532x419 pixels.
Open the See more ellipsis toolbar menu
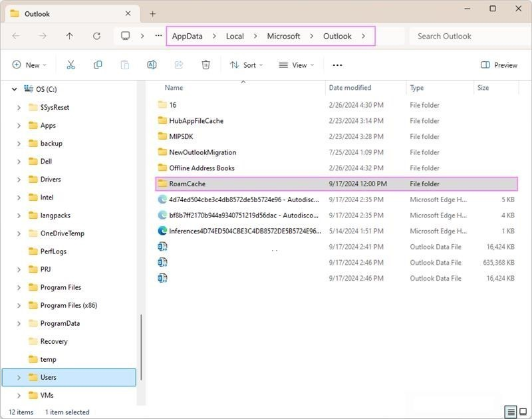[x=337, y=65]
